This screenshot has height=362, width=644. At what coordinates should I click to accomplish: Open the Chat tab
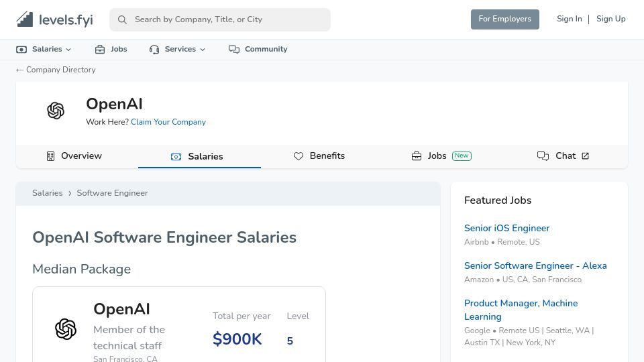(x=563, y=156)
